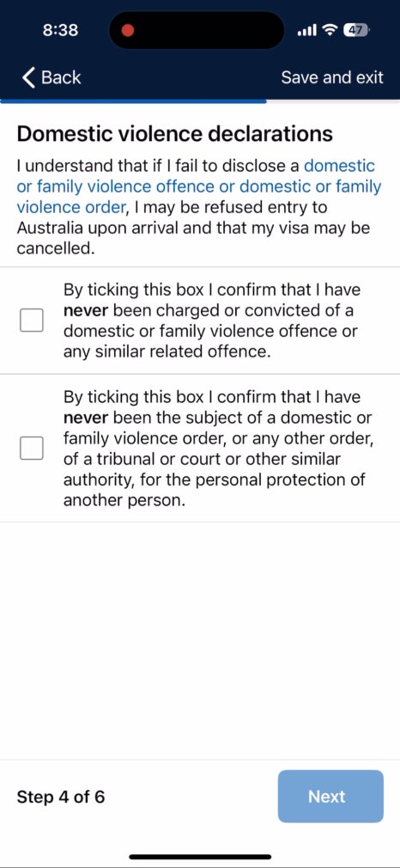Select Save and exit
Image resolution: width=400 pixels, height=868 pixels.
click(x=332, y=77)
